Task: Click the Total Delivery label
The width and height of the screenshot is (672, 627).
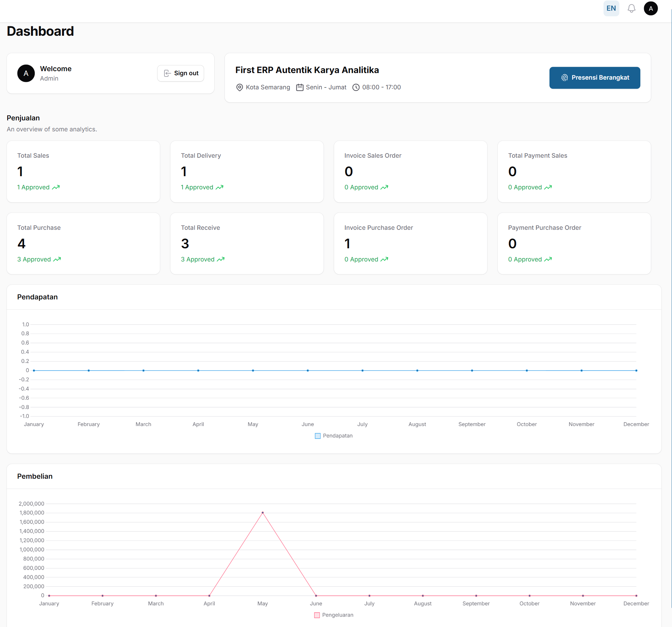Action: 201,155
